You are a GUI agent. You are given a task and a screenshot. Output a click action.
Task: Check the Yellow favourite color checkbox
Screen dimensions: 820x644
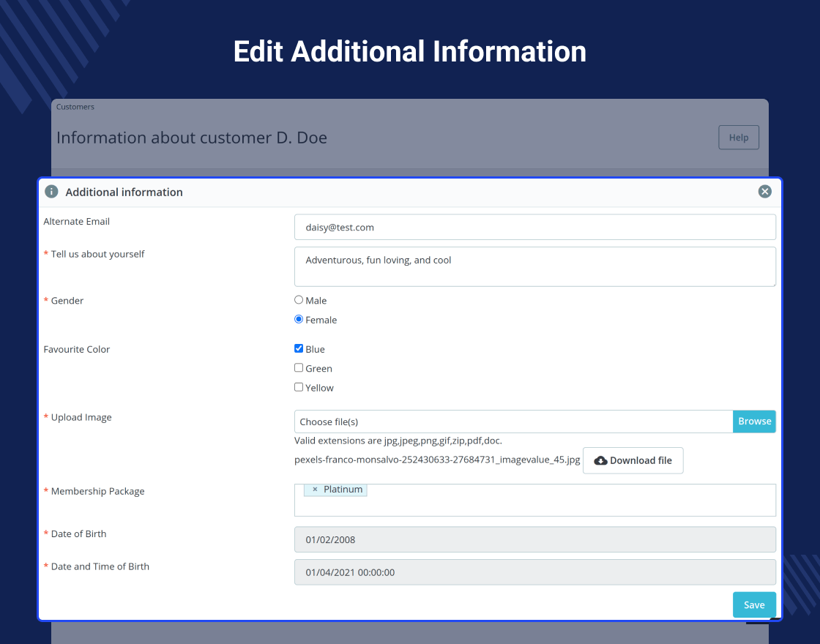tap(299, 387)
